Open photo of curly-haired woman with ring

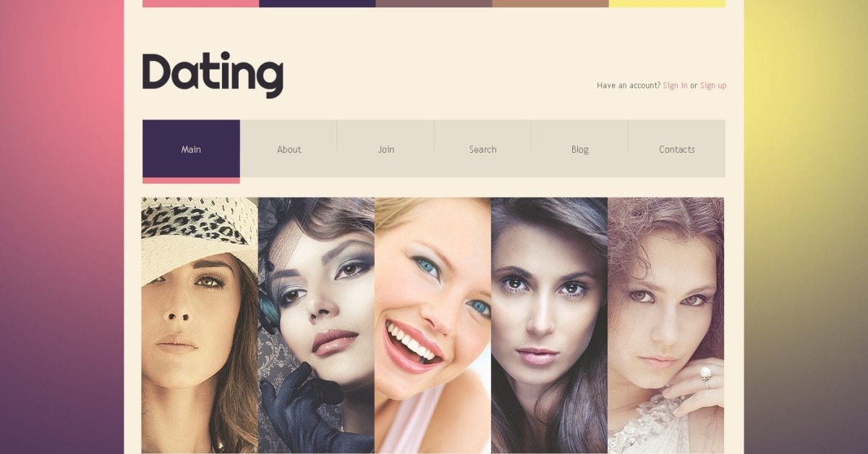pyautogui.click(x=665, y=326)
